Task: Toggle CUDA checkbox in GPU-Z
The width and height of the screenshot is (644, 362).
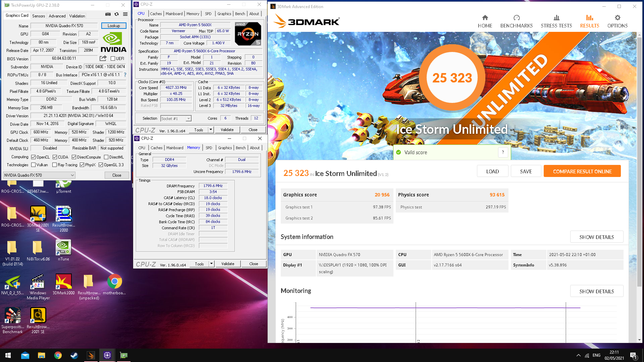Action: coord(55,157)
